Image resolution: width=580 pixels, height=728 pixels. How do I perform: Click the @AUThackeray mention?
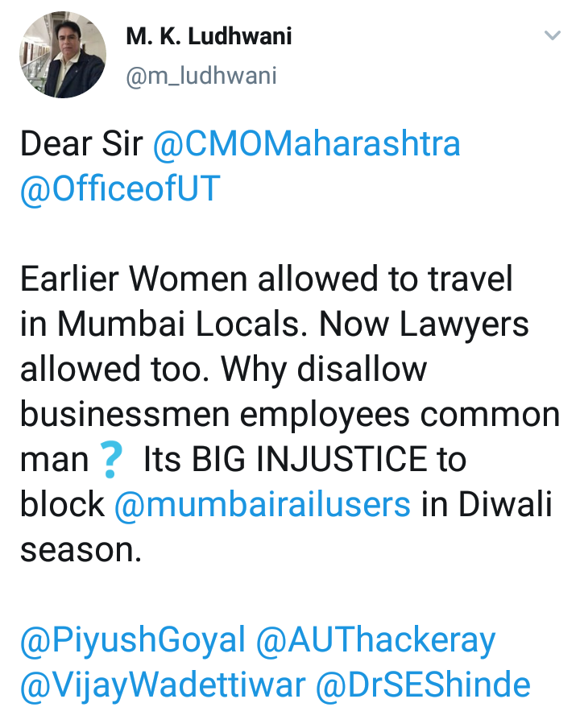point(375,641)
